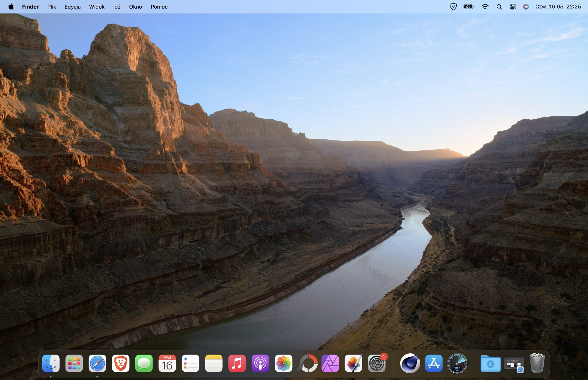Open Spotlight search magnifier
This screenshot has height=380, width=588.
click(x=499, y=7)
